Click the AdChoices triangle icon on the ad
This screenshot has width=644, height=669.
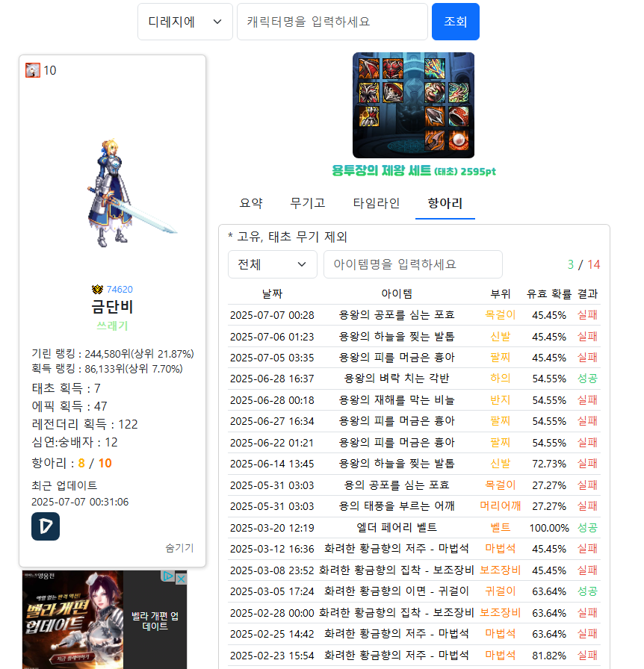[169, 576]
